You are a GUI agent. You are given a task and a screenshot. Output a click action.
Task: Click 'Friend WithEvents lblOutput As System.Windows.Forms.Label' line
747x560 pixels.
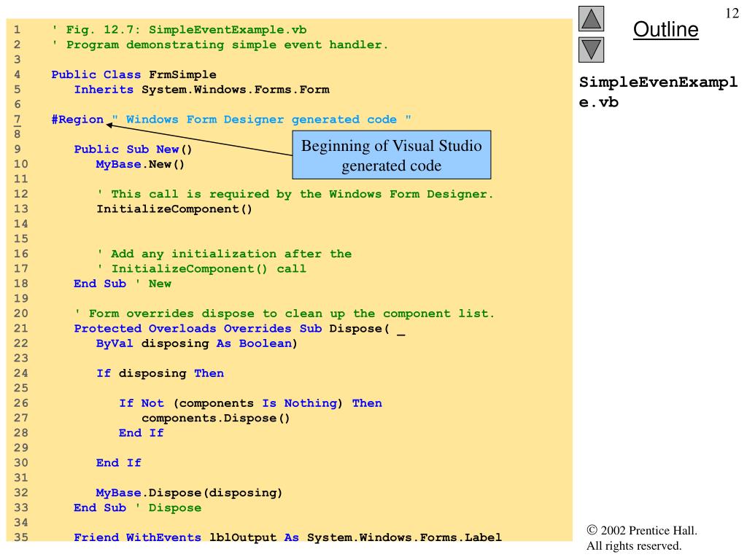tap(287, 537)
